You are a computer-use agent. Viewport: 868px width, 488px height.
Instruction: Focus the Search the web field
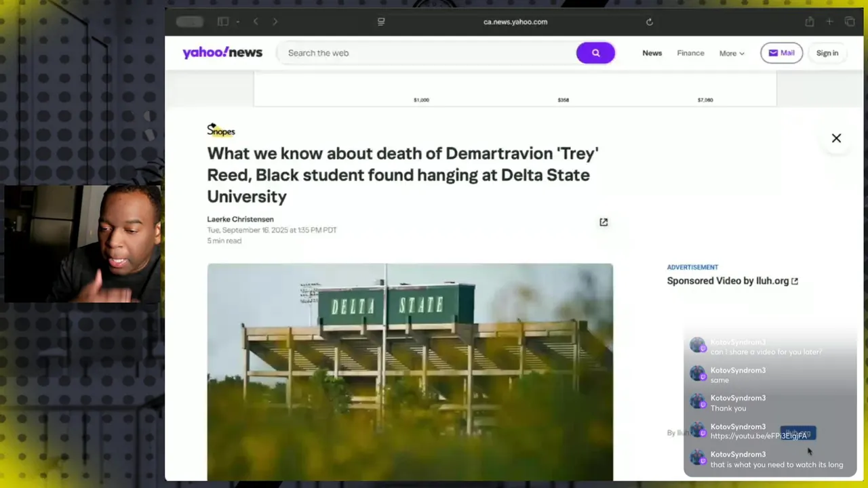427,53
